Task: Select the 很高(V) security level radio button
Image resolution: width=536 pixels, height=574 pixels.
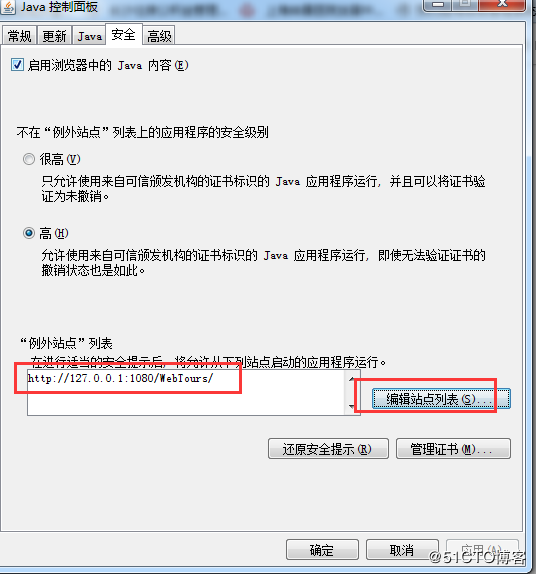Action: (x=29, y=159)
